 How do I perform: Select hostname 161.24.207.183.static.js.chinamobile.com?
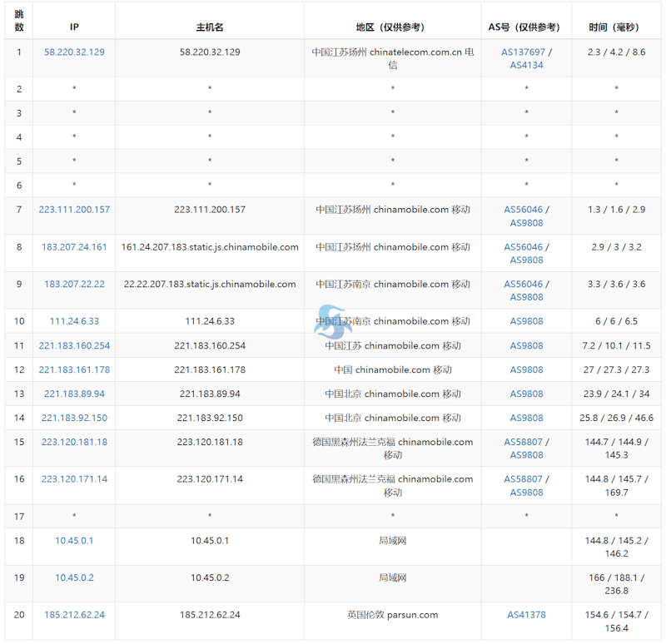(x=210, y=246)
